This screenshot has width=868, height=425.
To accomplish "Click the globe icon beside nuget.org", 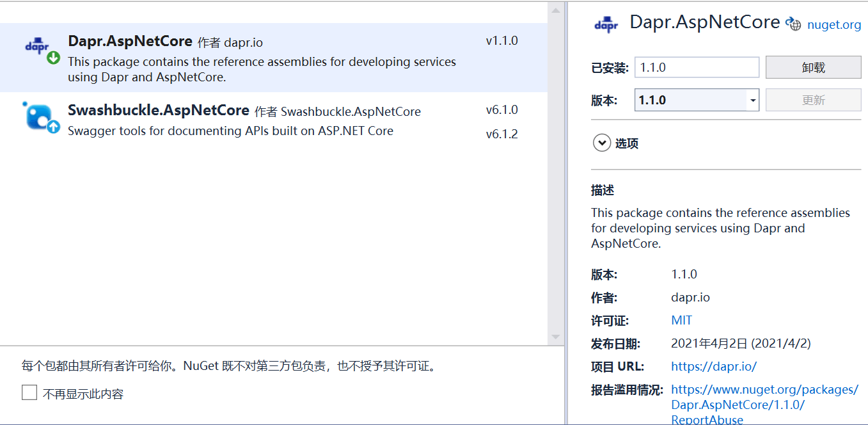I will pyautogui.click(x=793, y=24).
